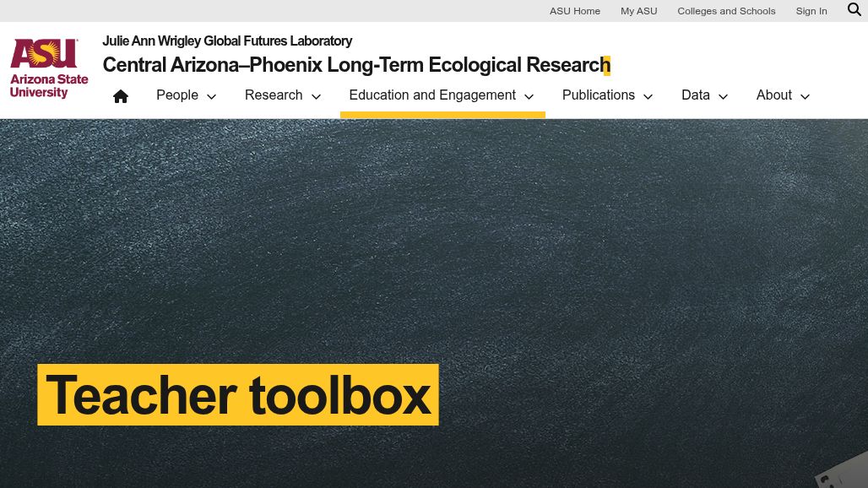Open the Data menu

[x=696, y=95]
